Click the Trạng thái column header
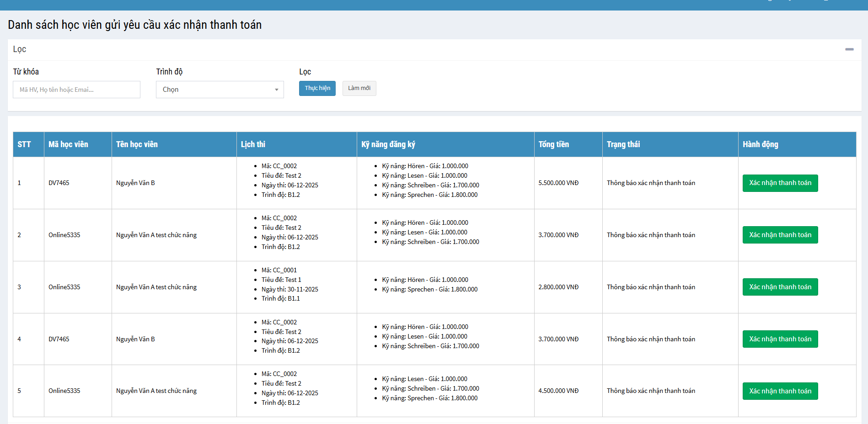 click(623, 144)
